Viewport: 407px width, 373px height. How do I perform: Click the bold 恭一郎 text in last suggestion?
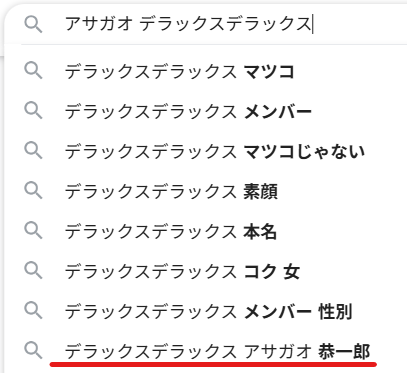point(344,352)
